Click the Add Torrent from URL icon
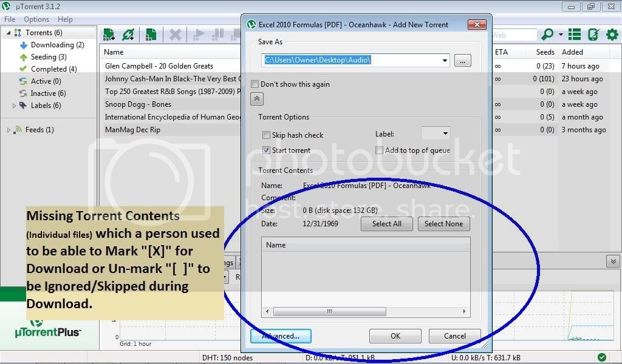 [128, 35]
